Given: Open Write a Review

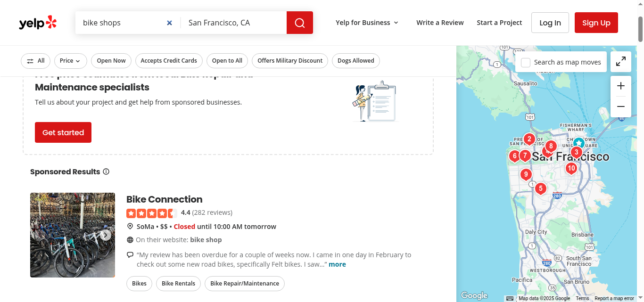Looking at the screenshot, I should 440,23.
